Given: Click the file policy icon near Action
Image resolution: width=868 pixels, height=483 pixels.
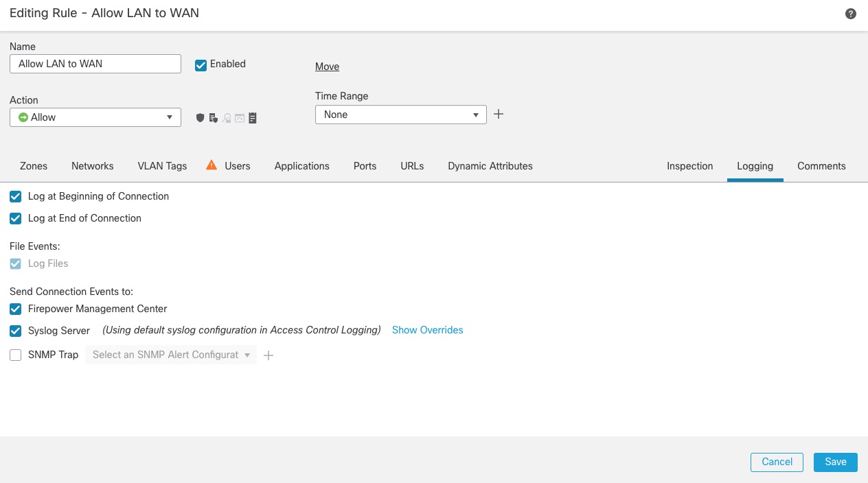Looking at the screenshot, I should 214,117.
